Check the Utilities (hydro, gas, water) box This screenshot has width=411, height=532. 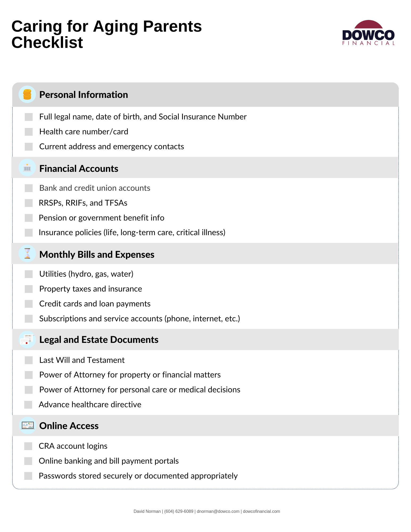click(29, 274)
